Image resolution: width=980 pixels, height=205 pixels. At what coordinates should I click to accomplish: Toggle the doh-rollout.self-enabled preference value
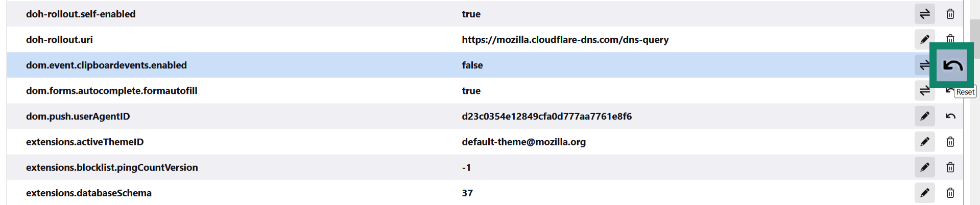[924, 14]
